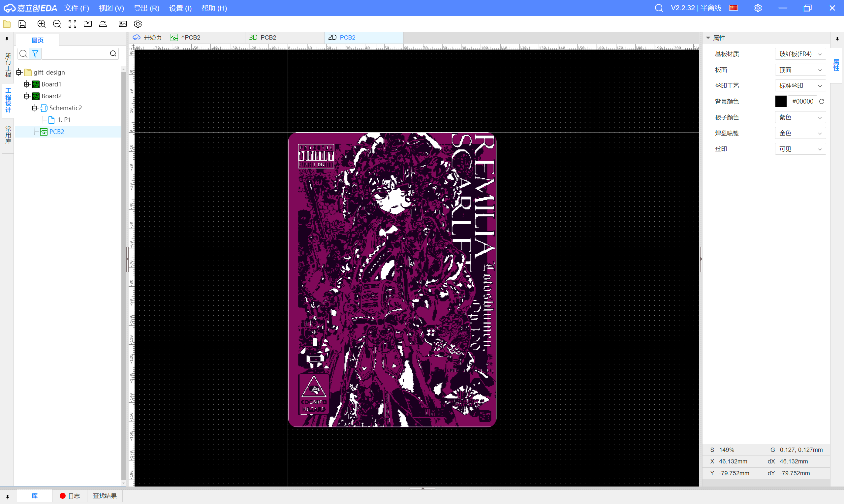This screenshot has height=504, width=844.
Task: Click the left panel collapse handle
Action: 128,259
